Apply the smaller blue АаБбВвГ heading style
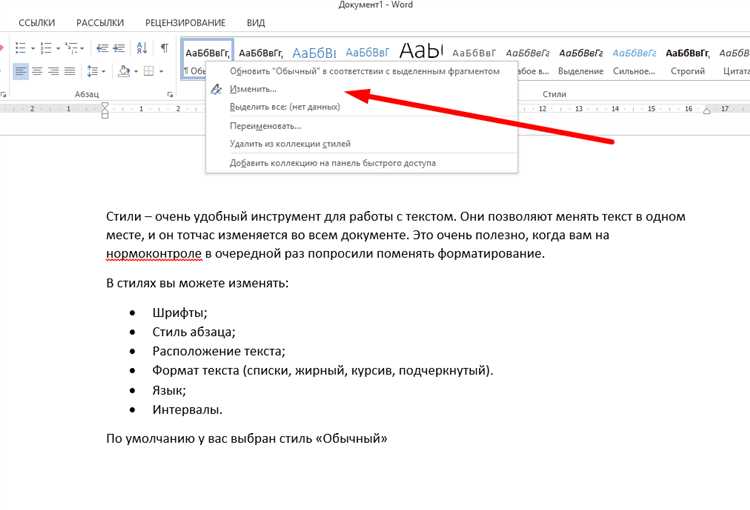Screen dimensions: 750x510 (367, 52)
